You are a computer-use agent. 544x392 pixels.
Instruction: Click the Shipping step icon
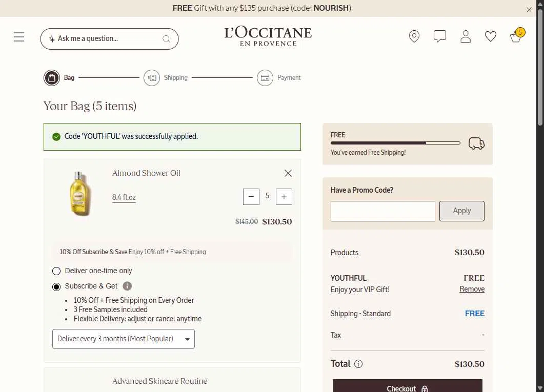pos(152,78)
